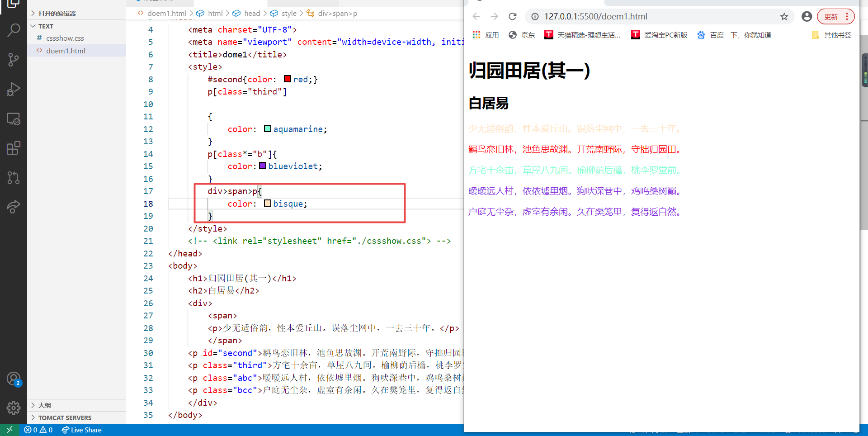
Task: Toggle the bookmark star for doem1.html
Action: 784,16
